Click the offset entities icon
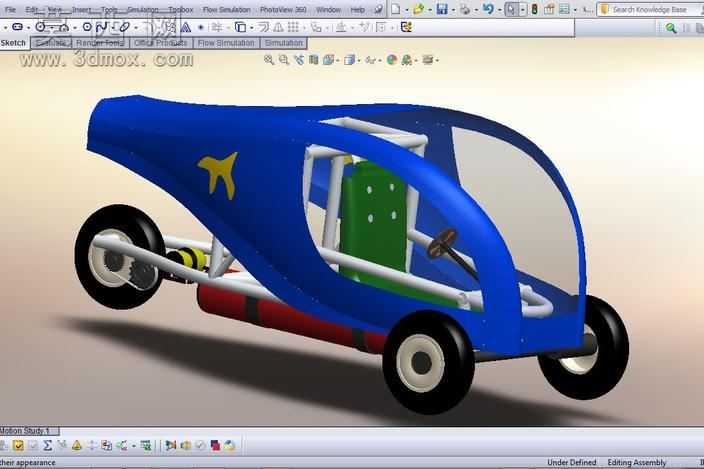This screenshot has height=469, width=704. [263, 28]
